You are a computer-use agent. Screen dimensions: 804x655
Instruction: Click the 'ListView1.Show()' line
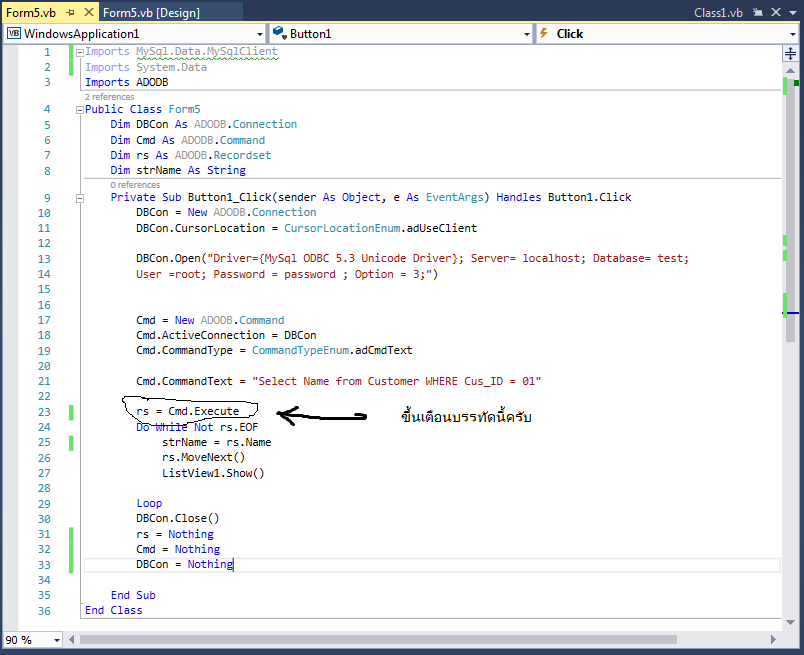click(x=213, y=473)
